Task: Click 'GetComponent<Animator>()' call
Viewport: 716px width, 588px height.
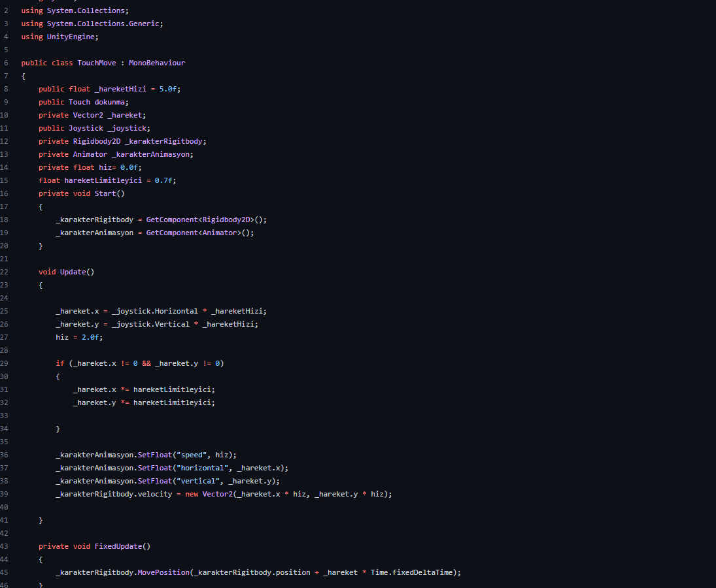Action: [198, 233]
